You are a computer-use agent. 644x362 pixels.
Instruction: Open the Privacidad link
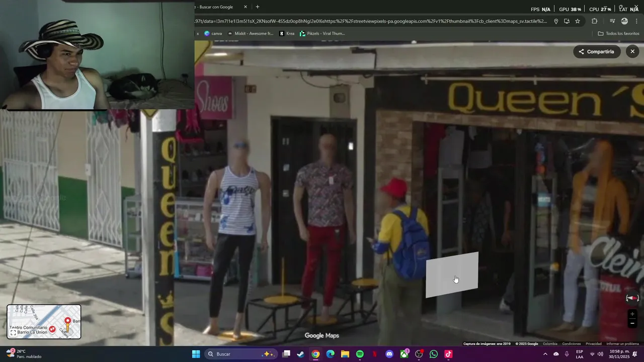coord(594,344)
